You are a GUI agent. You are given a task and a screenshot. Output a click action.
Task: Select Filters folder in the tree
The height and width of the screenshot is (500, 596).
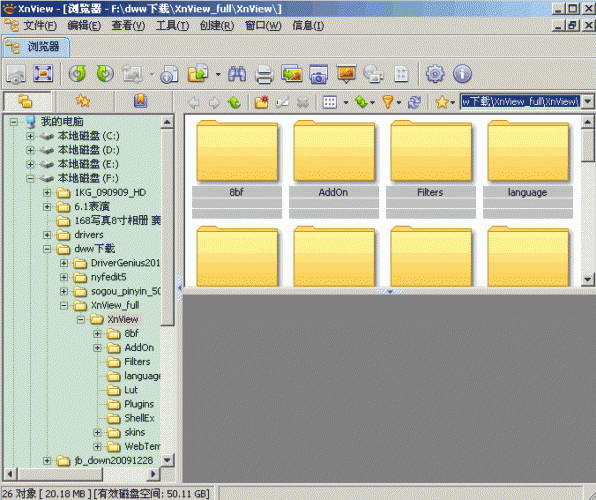coord(137,362)
